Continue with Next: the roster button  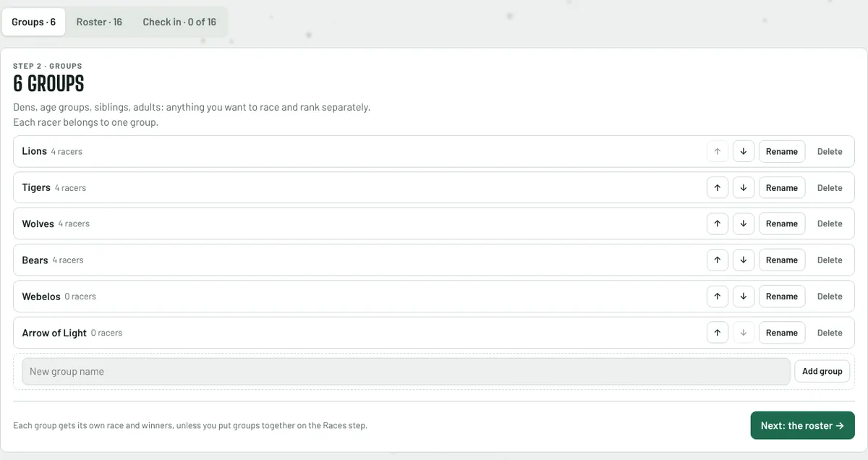point(803,425)
